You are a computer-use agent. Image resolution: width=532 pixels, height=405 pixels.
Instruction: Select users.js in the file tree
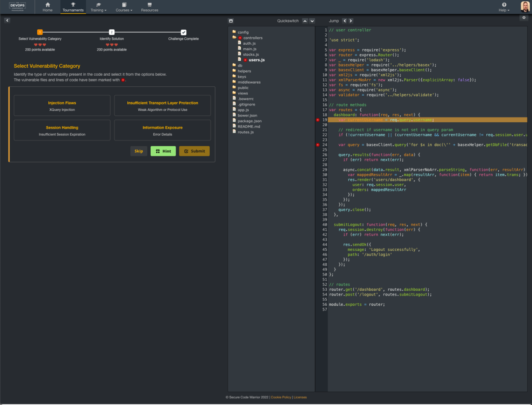point(257,60)
